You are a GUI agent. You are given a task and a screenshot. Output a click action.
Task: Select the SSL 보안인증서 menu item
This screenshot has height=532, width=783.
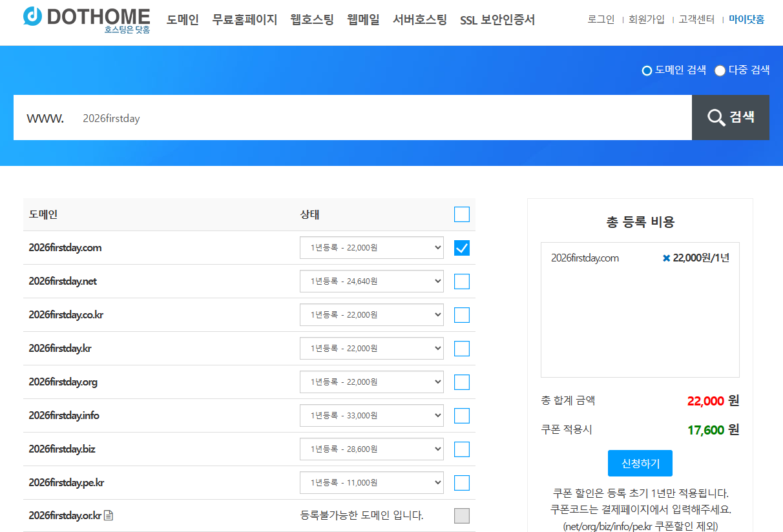pos(497,19)
